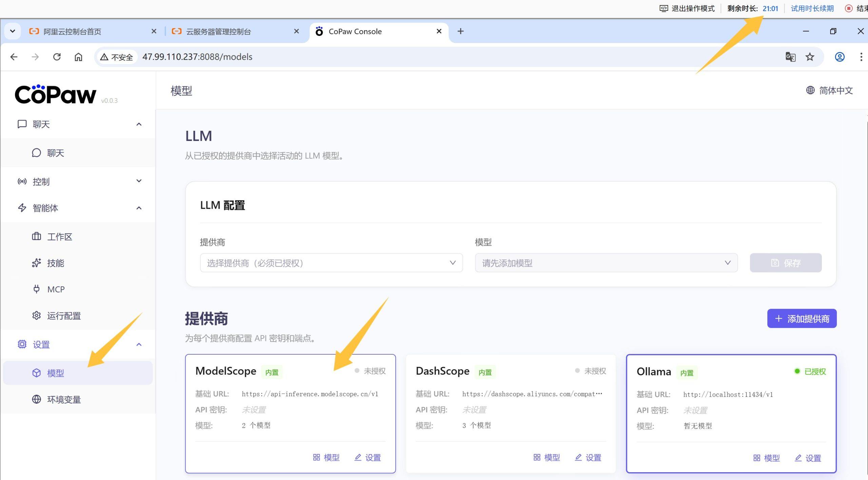Reload the CoPaw Console page
The height and width of the screenshot is (480, 868).
coord(57,57)
